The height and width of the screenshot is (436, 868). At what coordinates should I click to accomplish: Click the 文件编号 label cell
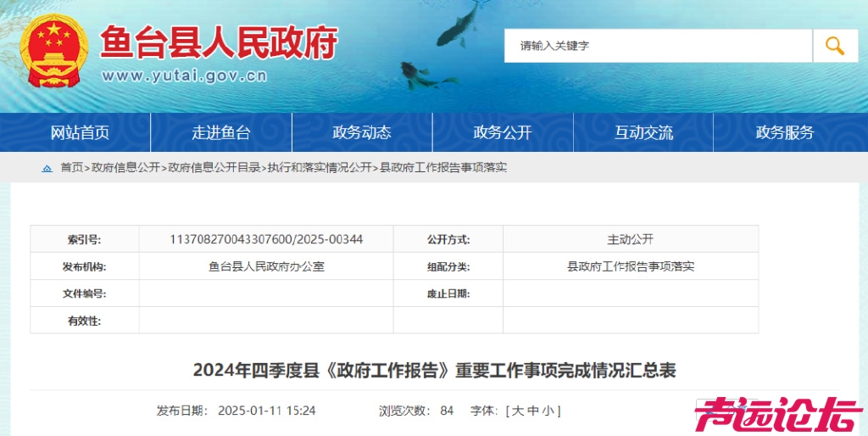coord(85,293)
